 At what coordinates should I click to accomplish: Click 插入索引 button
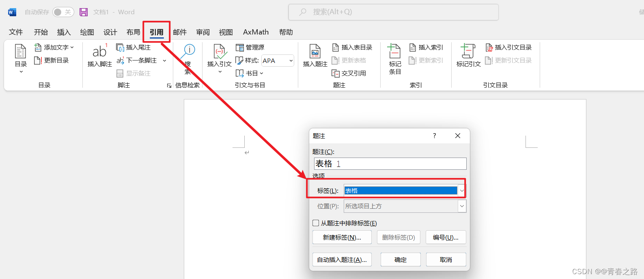pos(426,48)
